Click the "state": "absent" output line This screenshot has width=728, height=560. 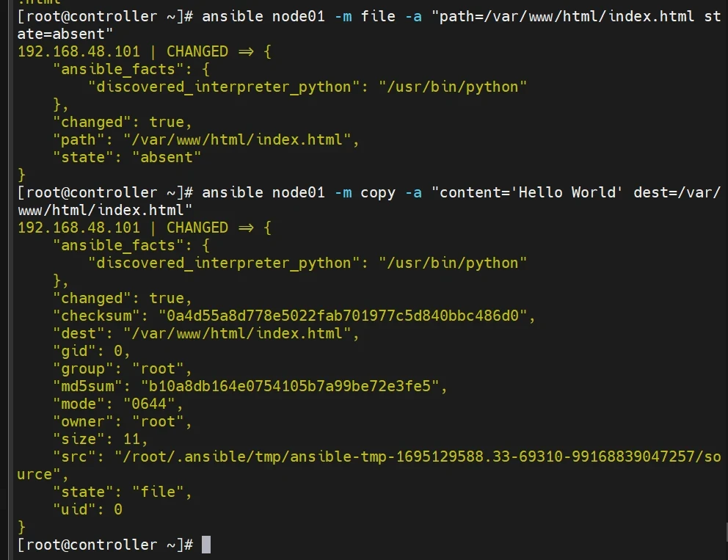point(126,157)
